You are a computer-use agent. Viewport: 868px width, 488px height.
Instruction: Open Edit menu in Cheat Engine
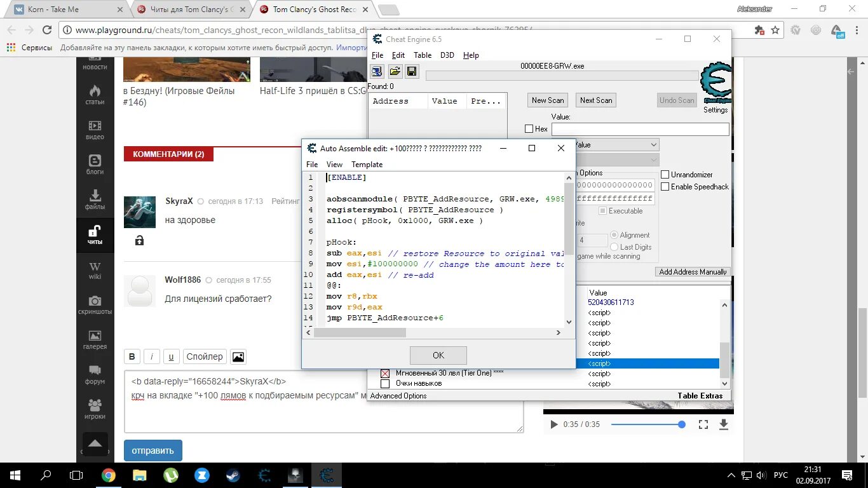398,55
